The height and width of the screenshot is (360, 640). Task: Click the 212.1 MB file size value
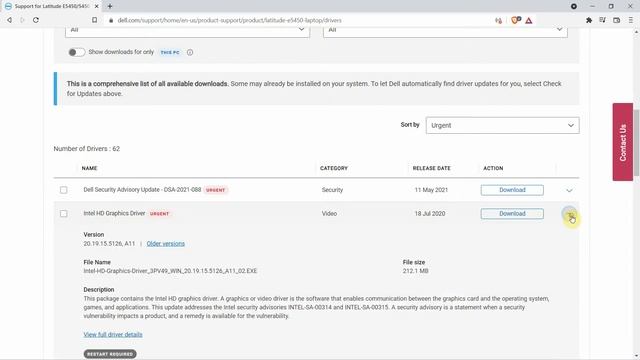(416, 271)
